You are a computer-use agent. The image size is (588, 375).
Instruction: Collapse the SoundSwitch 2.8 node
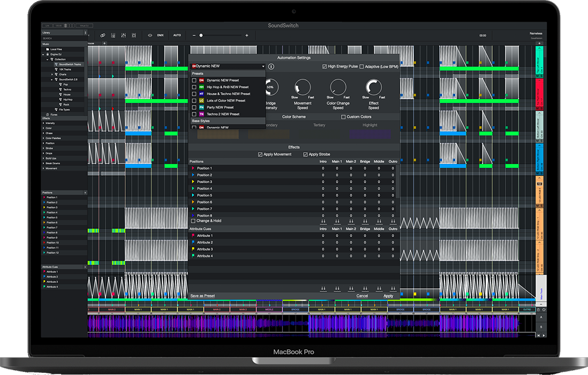pos(52,79)
